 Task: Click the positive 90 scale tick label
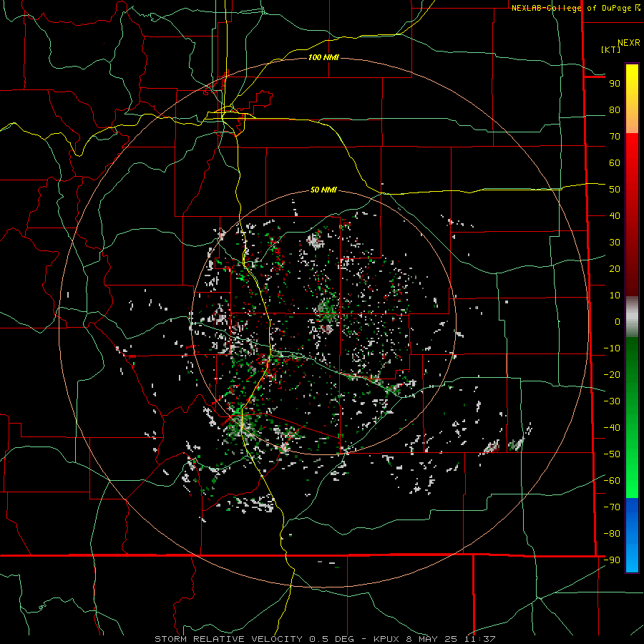(x=615, y=84)
